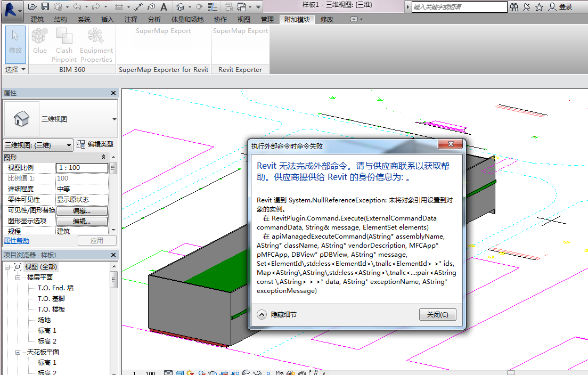Click the Redo arrow icon
Image resolution: width=588 pixels, height=375 pixels.
click(96, 6)
